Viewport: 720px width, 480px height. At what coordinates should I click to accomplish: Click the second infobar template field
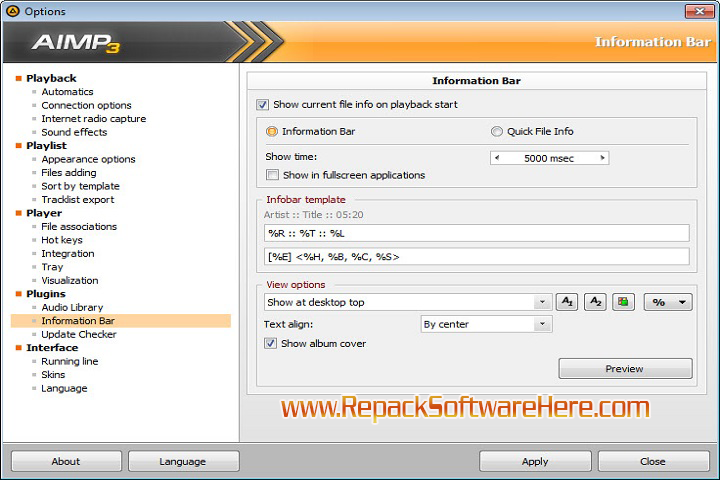[x=477, y=256]
